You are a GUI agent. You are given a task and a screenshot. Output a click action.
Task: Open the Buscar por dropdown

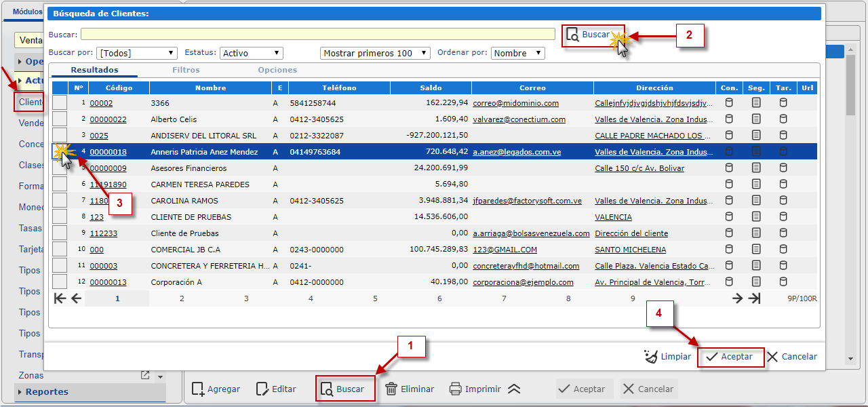pos(137,53)
